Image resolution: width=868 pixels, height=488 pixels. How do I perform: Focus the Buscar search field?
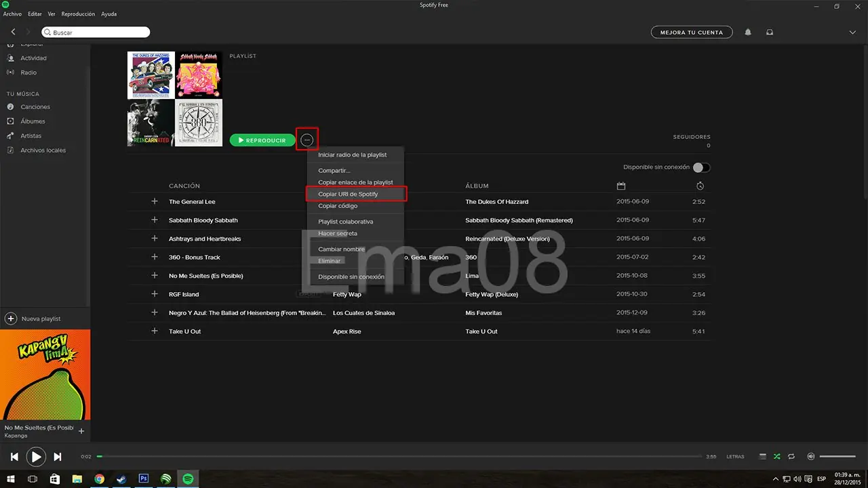pos(96,32)
